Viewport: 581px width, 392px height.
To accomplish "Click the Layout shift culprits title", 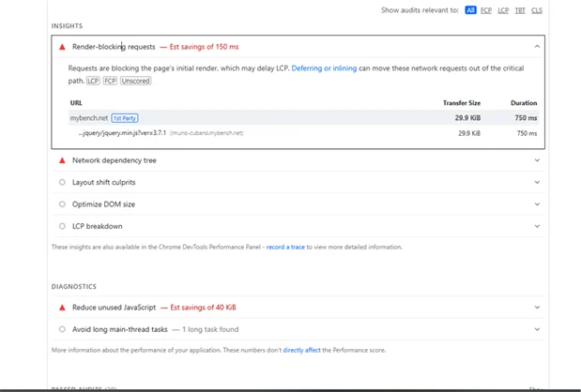I will tap(104, 182).
